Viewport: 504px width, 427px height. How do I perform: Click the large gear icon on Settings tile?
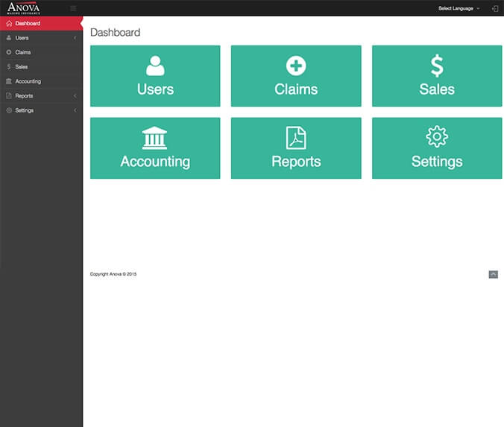coord(437,137)
